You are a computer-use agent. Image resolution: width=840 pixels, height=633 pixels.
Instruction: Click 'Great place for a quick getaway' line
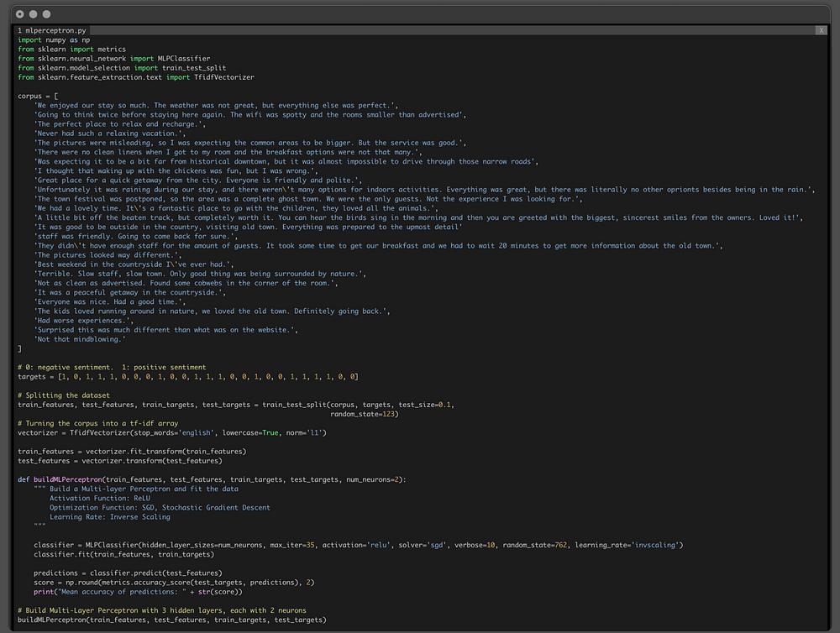point(198,180)
